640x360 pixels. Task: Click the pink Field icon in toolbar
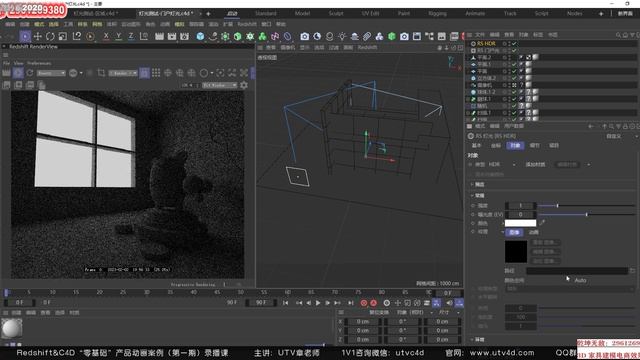(275, 36)
